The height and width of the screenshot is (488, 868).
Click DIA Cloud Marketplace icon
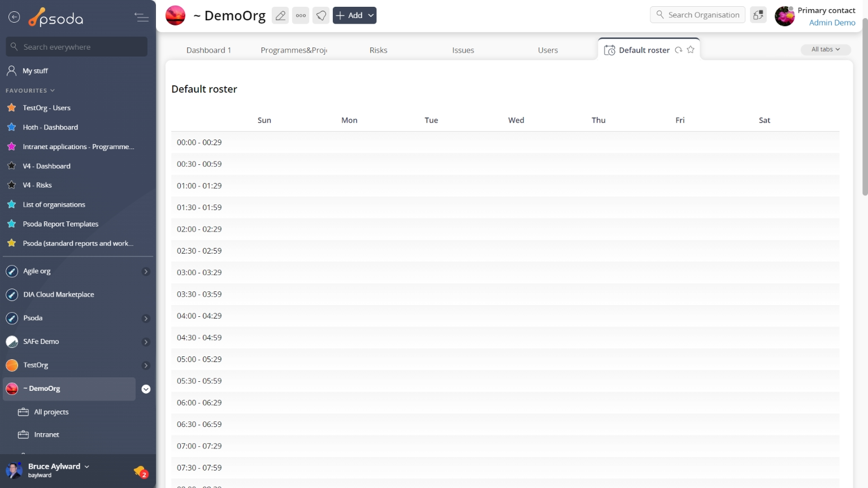12,295
